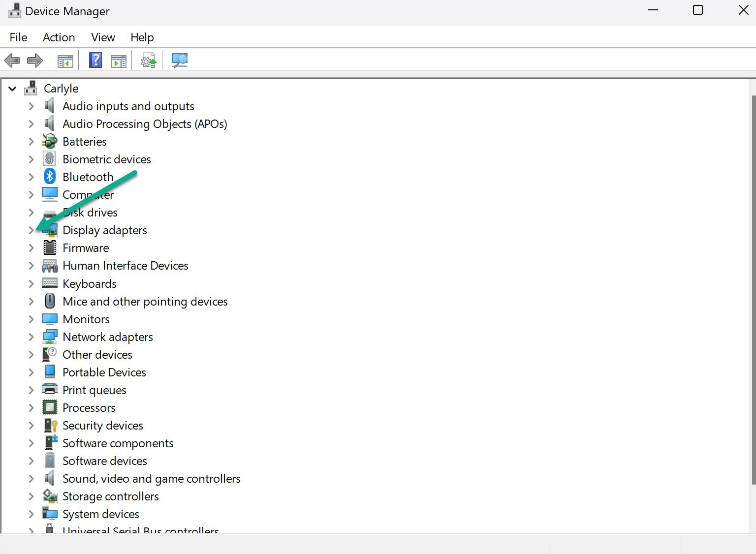
Task: Open the File menu
Action: 18,37
